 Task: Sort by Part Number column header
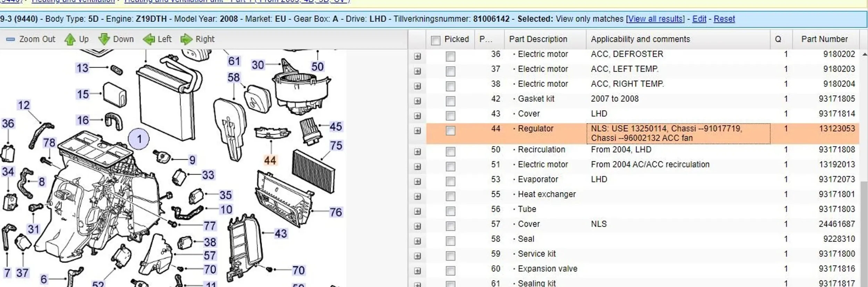pos(826,39)
